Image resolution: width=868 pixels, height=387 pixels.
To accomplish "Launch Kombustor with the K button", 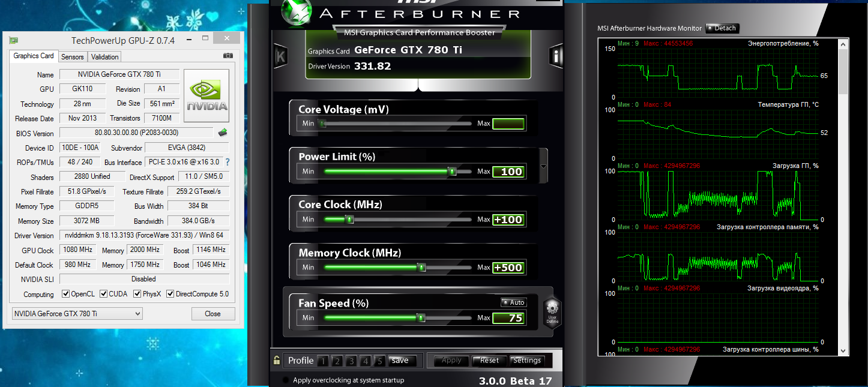I will (280, 56).
